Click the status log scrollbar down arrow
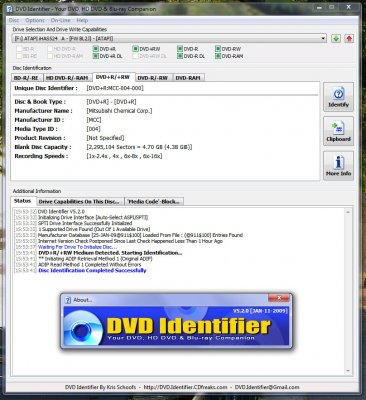The width and height of the screenshot is (366, 400). pos(348,371)
